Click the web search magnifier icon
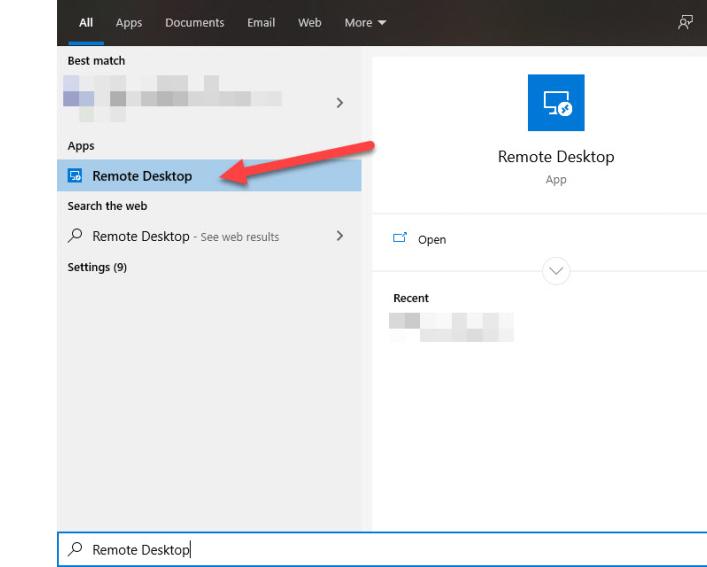707x567 pixels. [75, 235]
